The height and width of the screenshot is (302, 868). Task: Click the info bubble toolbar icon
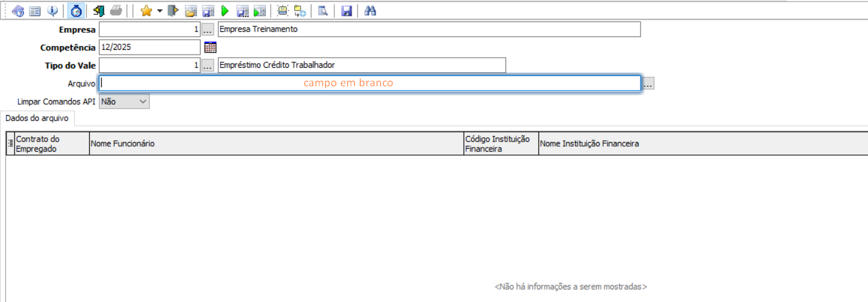pos(53,11)
